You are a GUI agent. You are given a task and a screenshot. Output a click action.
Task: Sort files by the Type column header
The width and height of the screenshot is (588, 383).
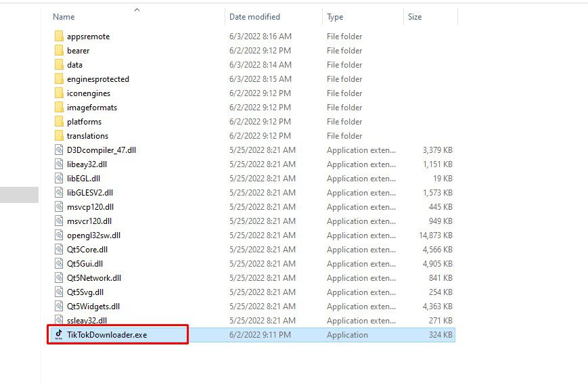coord(335,17)
